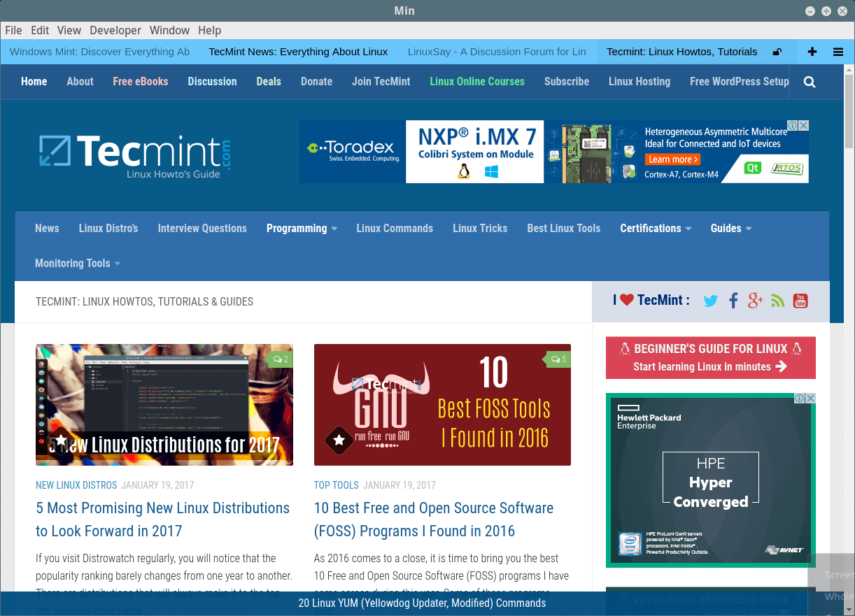Open Linux Distro's category link

pos(108,229)
